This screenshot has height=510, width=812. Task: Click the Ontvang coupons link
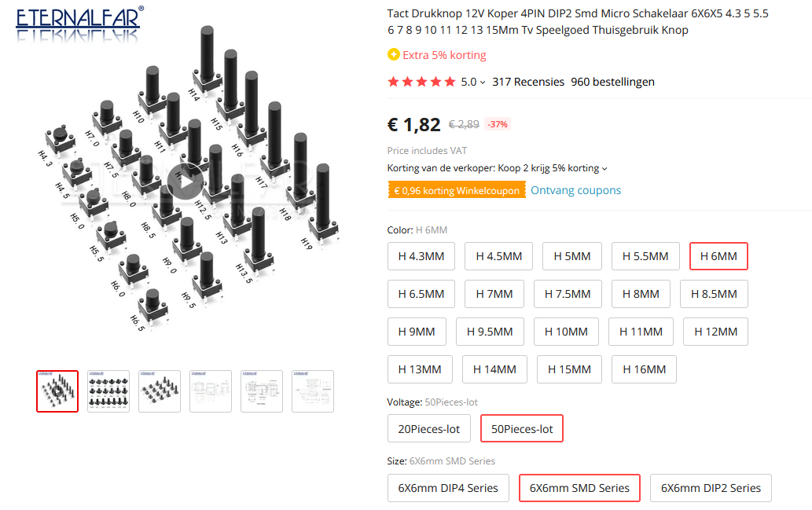click(x=575, y=190)
